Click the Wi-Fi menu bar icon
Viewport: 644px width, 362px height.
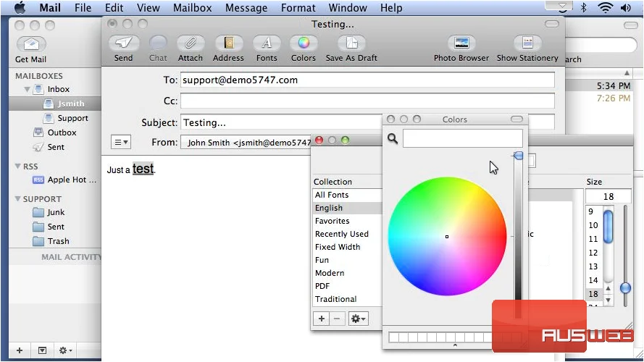tap(606, 7)
